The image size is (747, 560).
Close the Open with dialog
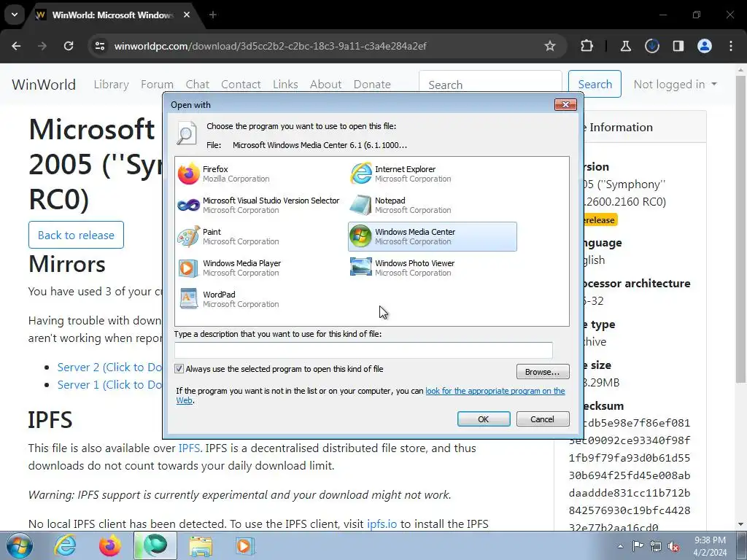pos(565,104)
